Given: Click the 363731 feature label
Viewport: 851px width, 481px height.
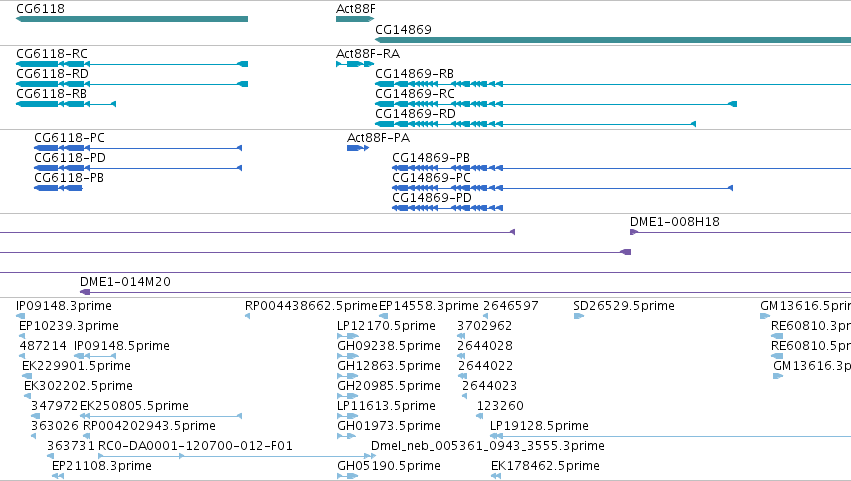Looking at the screenshot, I should point(71,446).
